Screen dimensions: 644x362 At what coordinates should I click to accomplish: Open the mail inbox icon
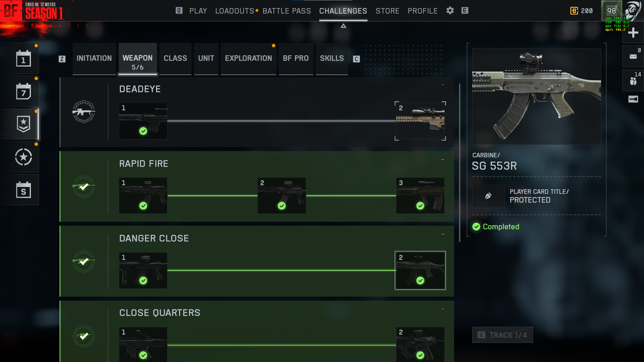633,56
